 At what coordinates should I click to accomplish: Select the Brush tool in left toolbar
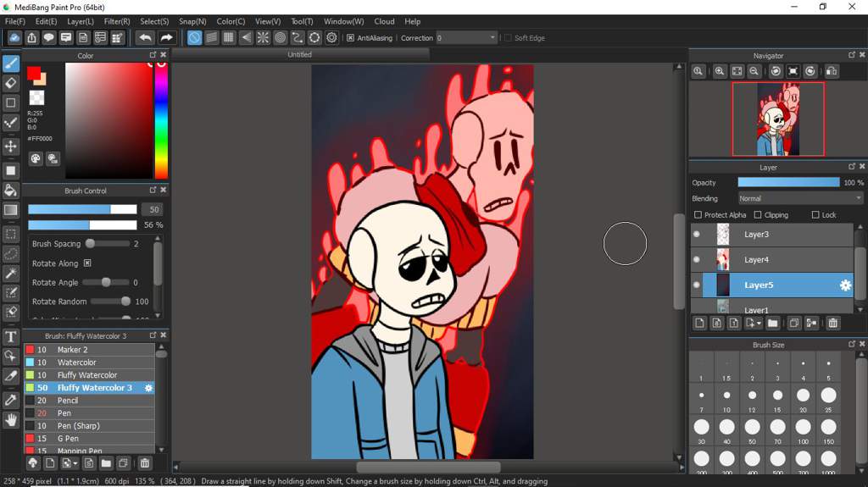10,64
